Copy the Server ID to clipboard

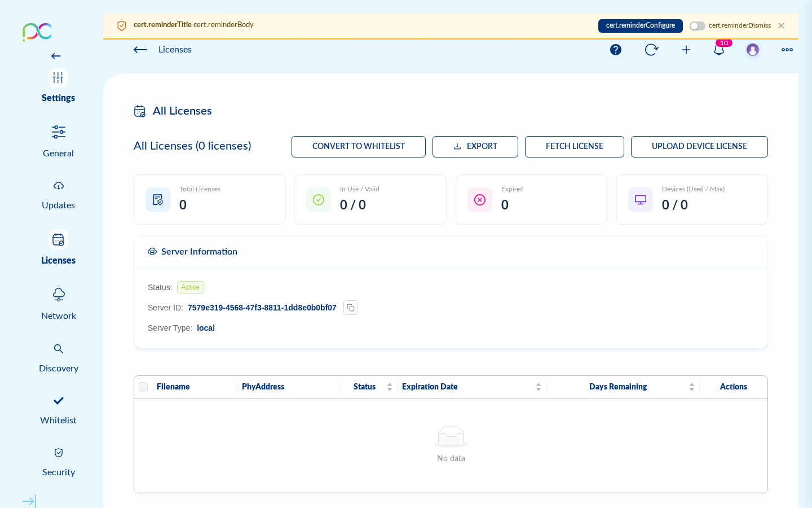point(351,308)
